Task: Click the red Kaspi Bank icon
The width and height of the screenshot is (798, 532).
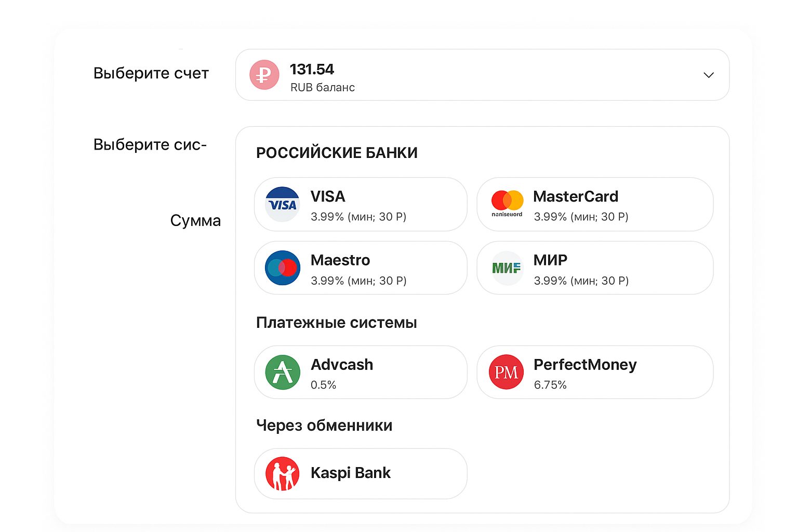Action: (x=282, y=474)
